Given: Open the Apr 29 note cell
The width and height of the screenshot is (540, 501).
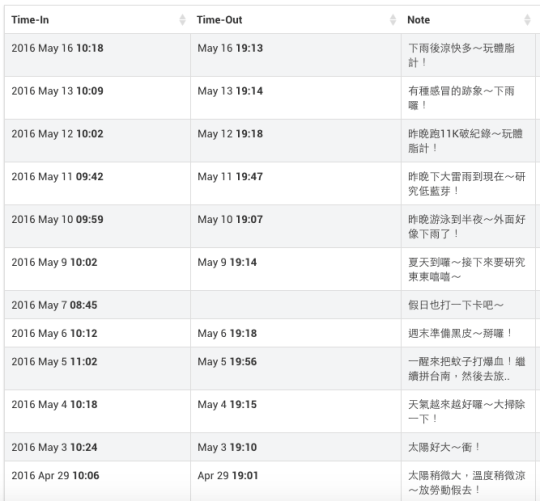Looking at the screenshot, I should (x=468, y=481).
